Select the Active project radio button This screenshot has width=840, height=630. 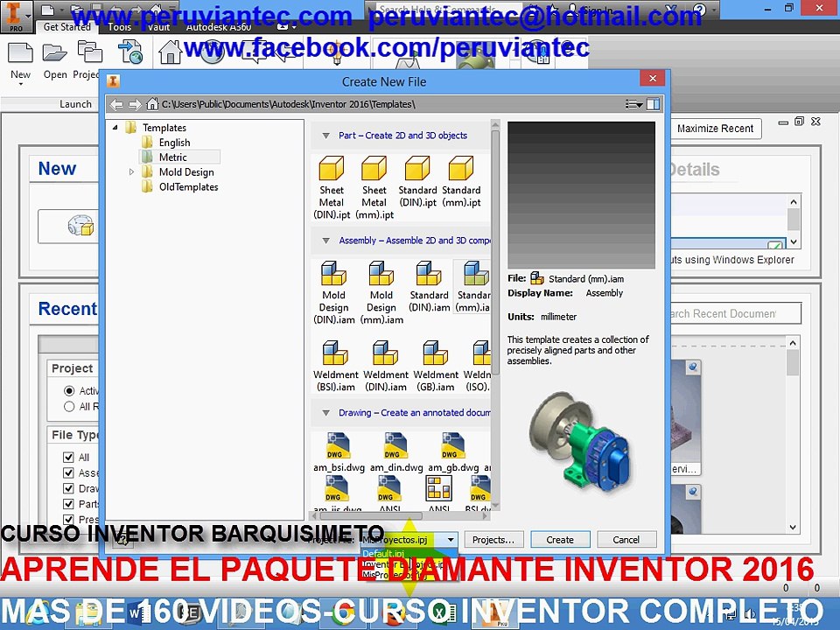point(69,391)
